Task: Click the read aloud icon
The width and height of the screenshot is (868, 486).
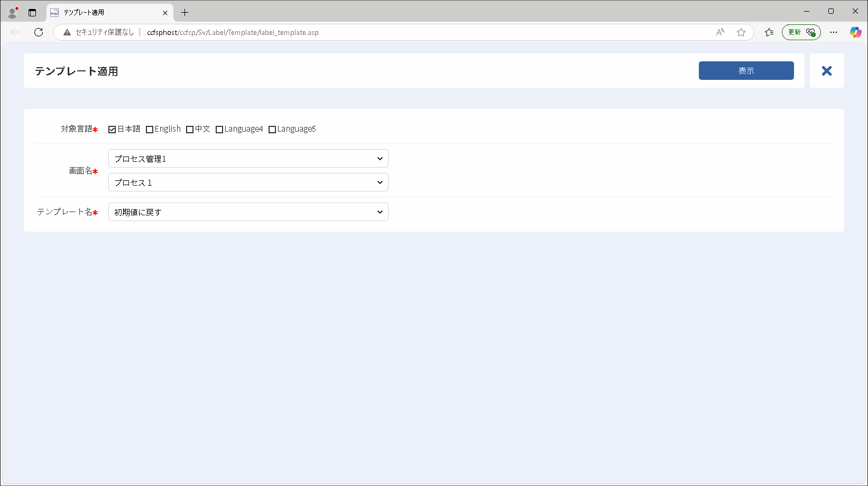Action: tap(720, 32)
